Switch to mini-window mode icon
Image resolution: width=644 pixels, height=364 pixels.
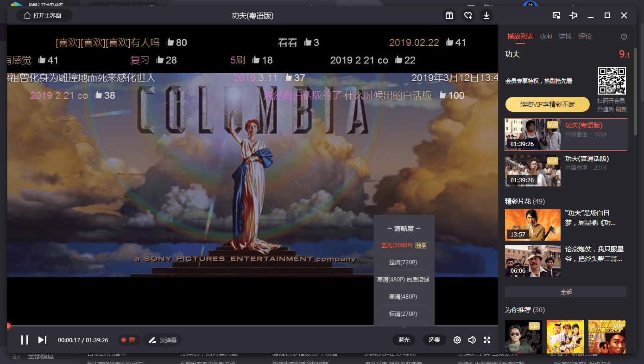coord(556,15)
